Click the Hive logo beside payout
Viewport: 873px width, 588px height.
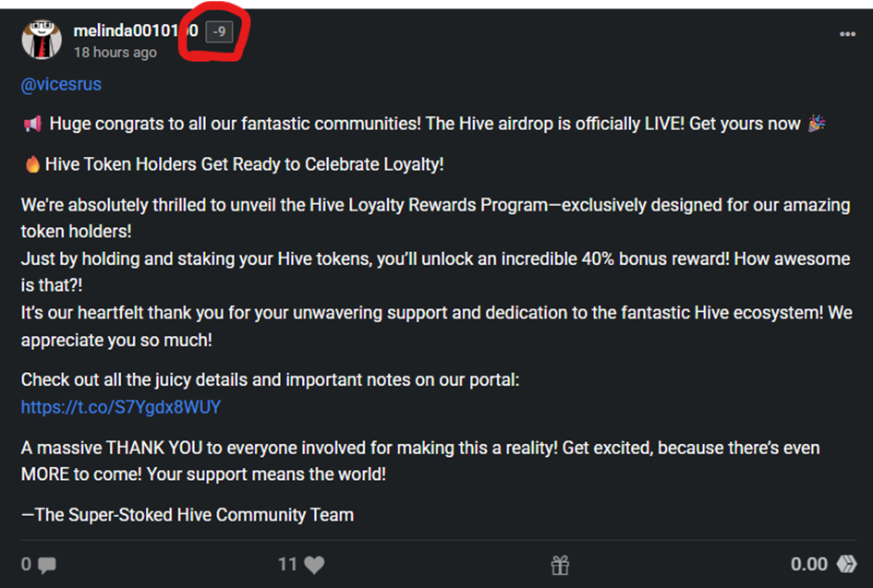coord(847,564)
